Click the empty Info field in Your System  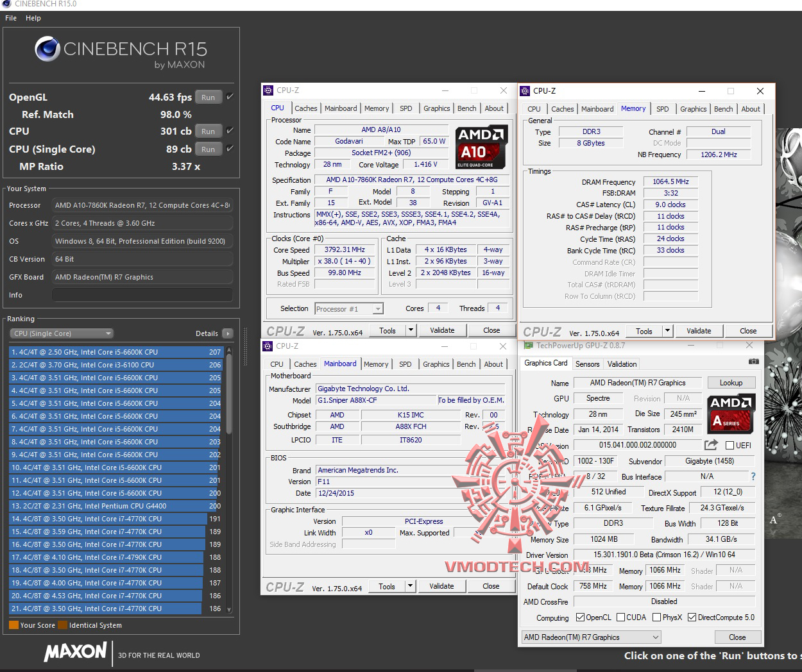(x=142, y=295)
